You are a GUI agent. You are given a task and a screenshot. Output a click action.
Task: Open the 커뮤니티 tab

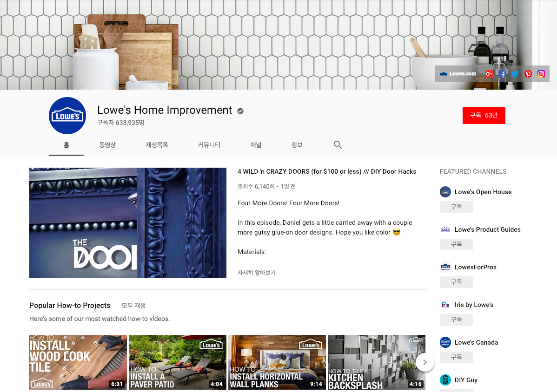click(x=209, y=145)
